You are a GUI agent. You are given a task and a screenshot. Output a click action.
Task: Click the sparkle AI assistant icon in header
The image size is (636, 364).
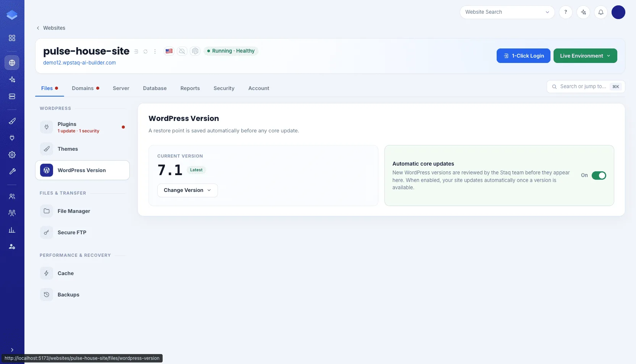coord(583,12)
